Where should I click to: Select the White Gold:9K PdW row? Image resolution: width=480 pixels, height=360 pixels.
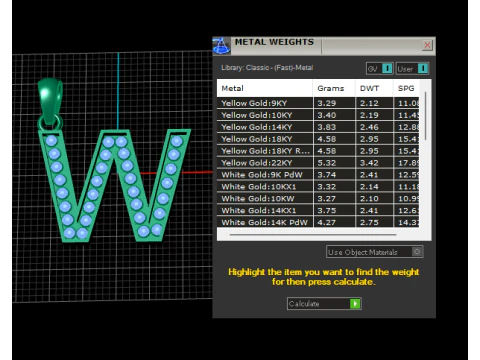318,175
